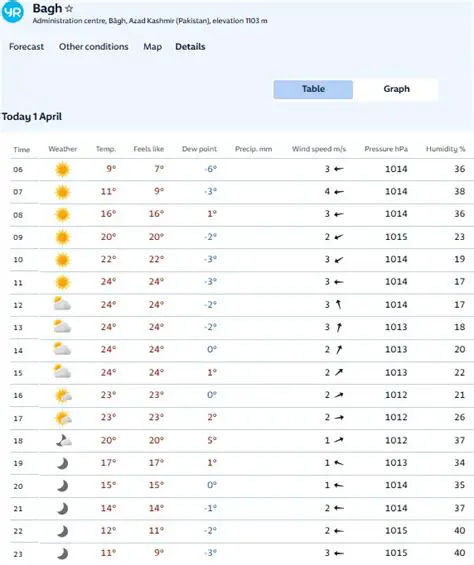Click the cloudy night icon at 18
Image resolution: width=474 pixels, height=565 pixels.
[x=64, y=441]
